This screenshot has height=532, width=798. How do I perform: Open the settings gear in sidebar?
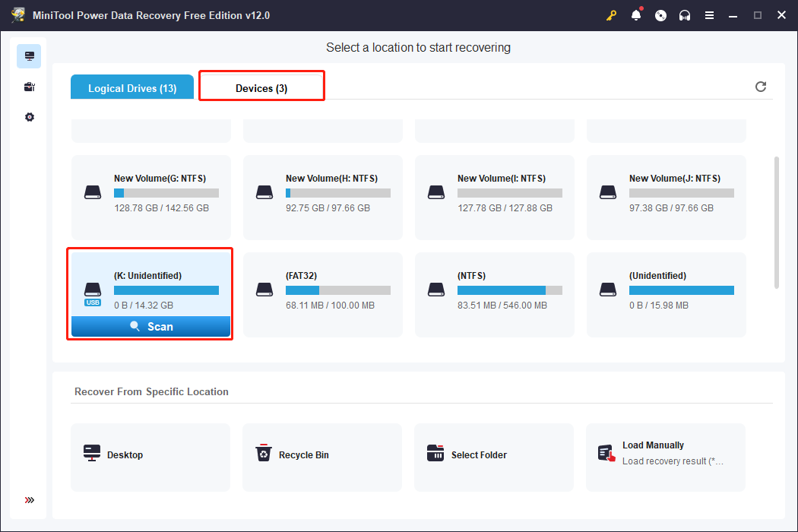point(29,118)
